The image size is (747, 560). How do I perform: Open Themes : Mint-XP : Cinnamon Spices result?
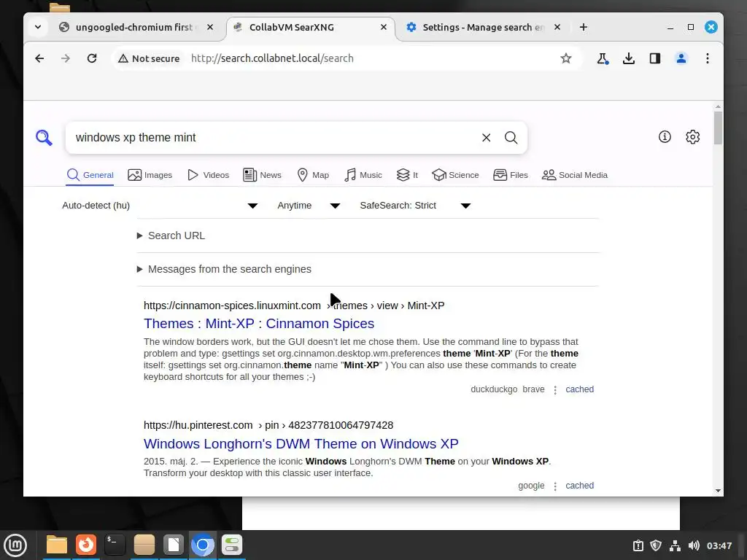(259, 323)
